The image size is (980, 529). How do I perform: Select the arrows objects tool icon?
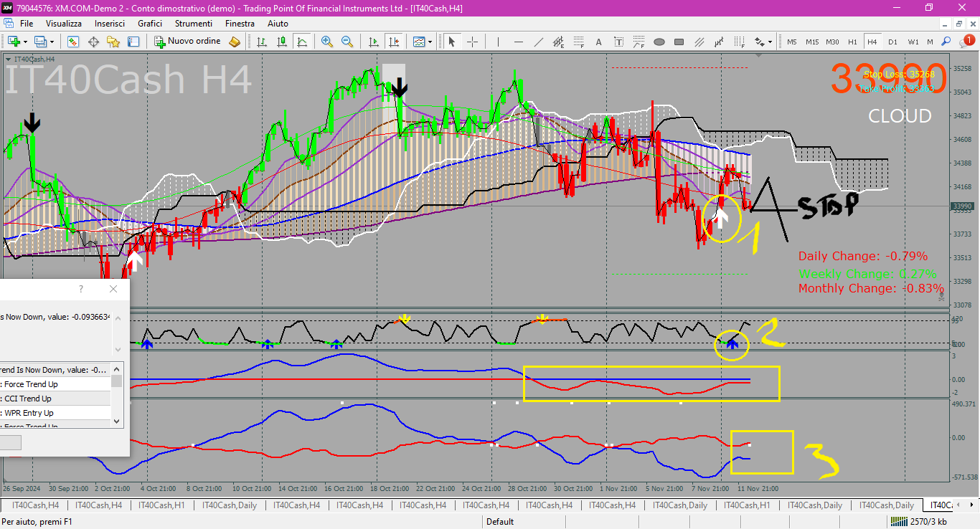(x=759, y=42)
